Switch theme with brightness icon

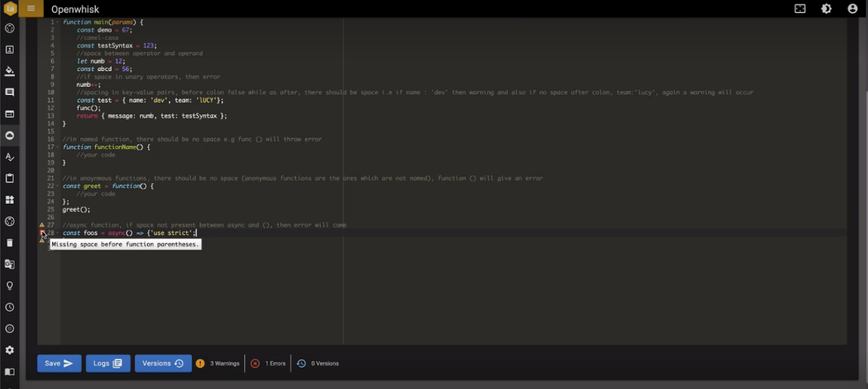(x=827, y=9)
